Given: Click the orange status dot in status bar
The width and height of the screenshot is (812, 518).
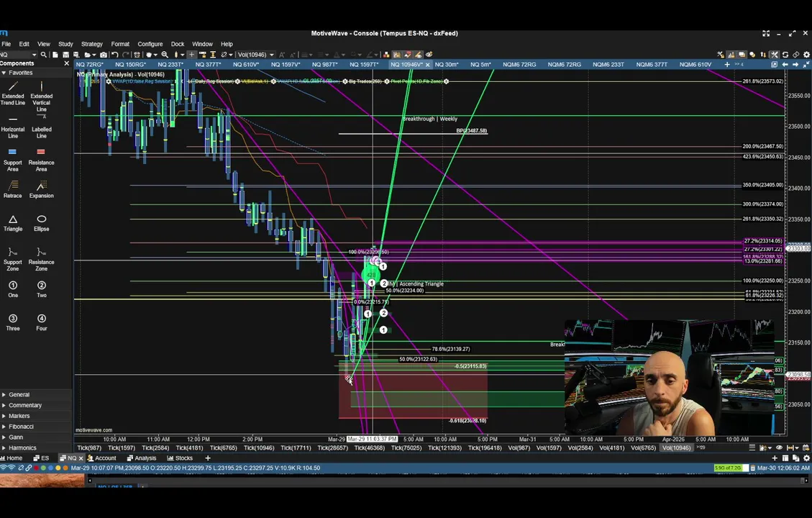Looking at the screenshot, I should tap(65, 468).
